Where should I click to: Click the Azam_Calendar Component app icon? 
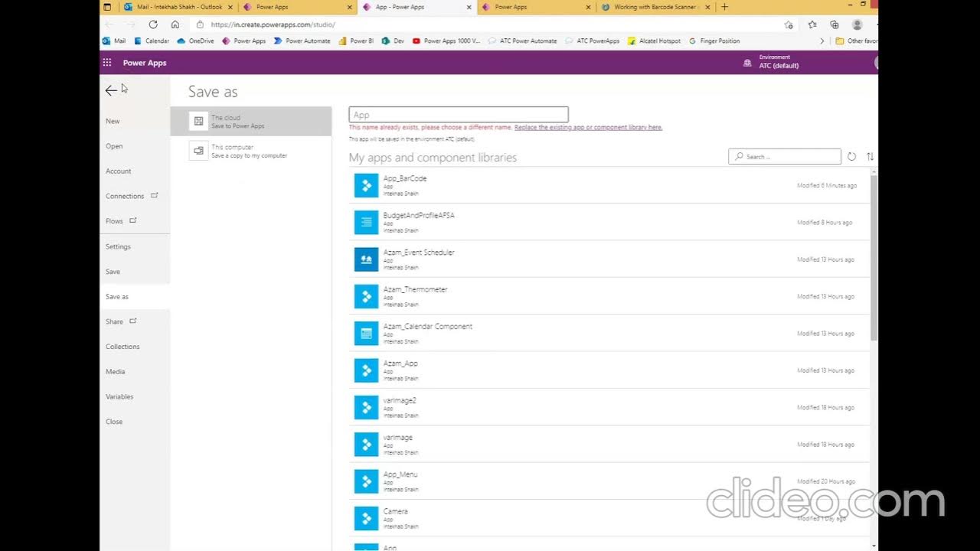[366, 333]
